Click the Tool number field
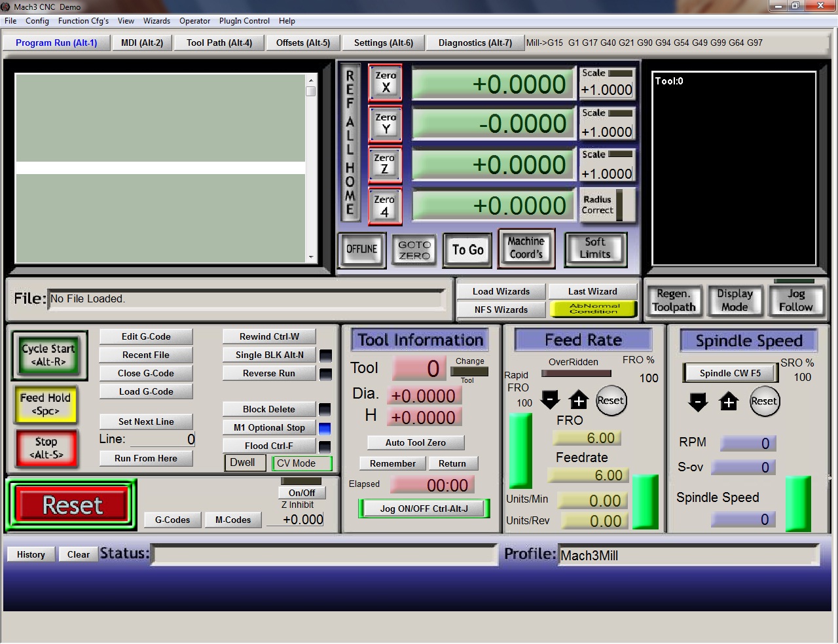This screenshot has width=838, height=644. click(x=420, y=368)
